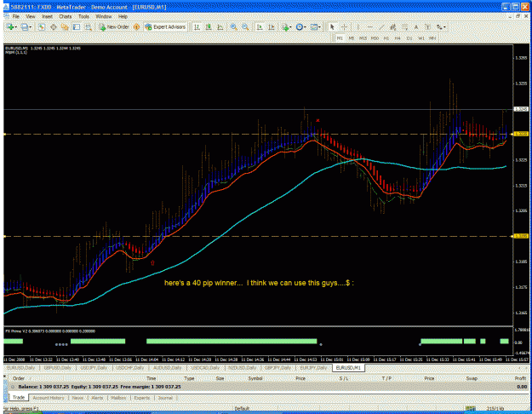Screen dimensions: 532x414
Task: Open the Tools menu
Action: coord(83,16)
